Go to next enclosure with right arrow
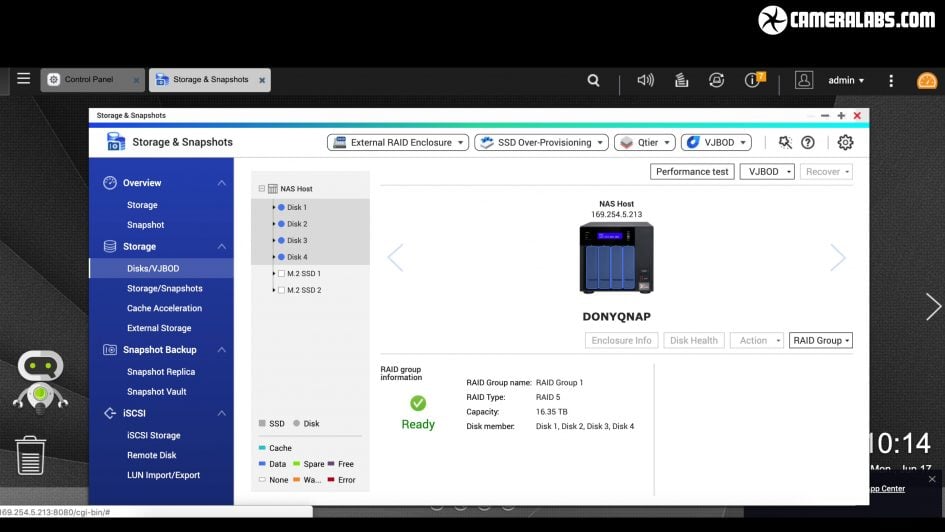Image resolution: width=945 pixels, height=532 pixels. pyautogui.click(x=838, y=258)
